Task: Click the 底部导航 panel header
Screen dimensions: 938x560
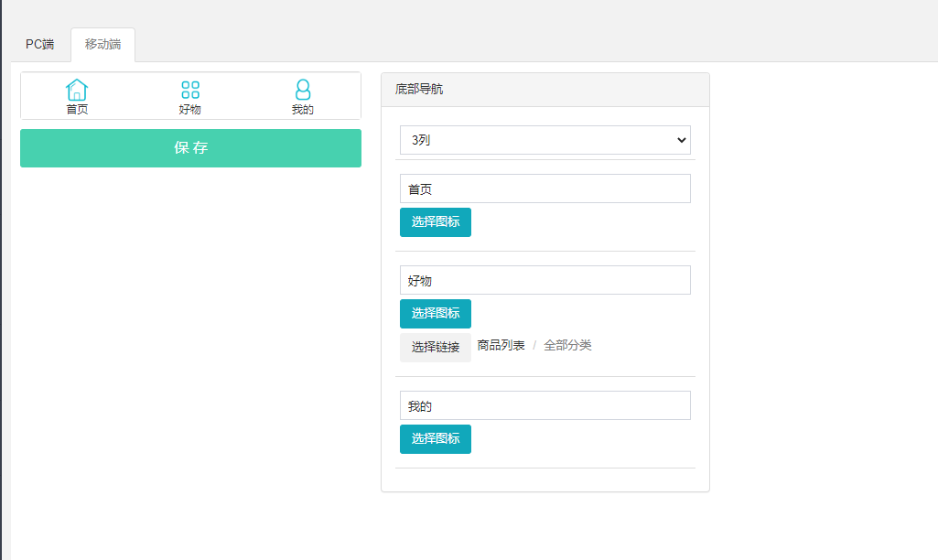Action: pyautogui.click(x=545, y=90)
